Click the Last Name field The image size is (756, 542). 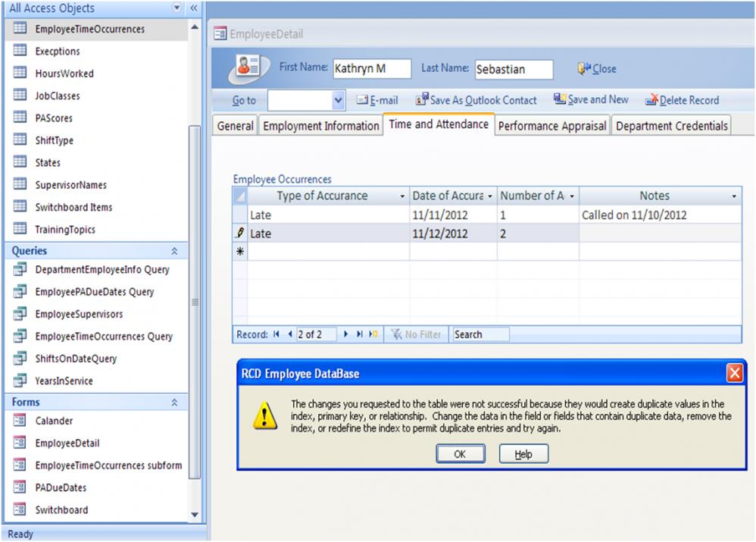click(514, 69)
